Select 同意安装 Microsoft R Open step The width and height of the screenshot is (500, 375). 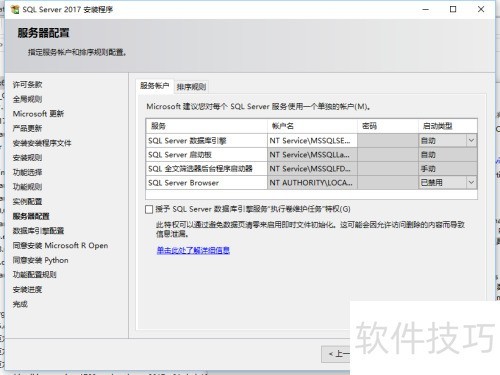click(60, 245)
